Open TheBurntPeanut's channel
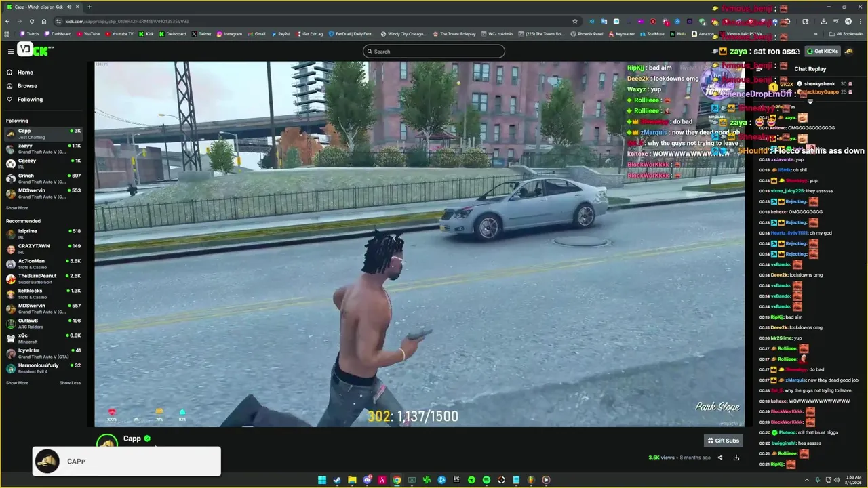The height and width of the screenshot is (488, 868). pyautogui.click(x=44, y=279)
